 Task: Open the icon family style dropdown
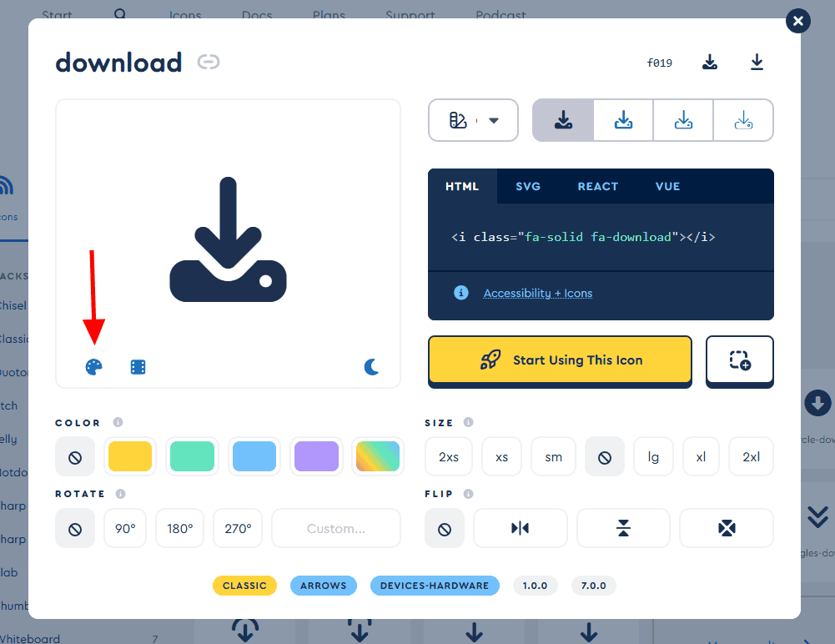click(x=473, y=120)
